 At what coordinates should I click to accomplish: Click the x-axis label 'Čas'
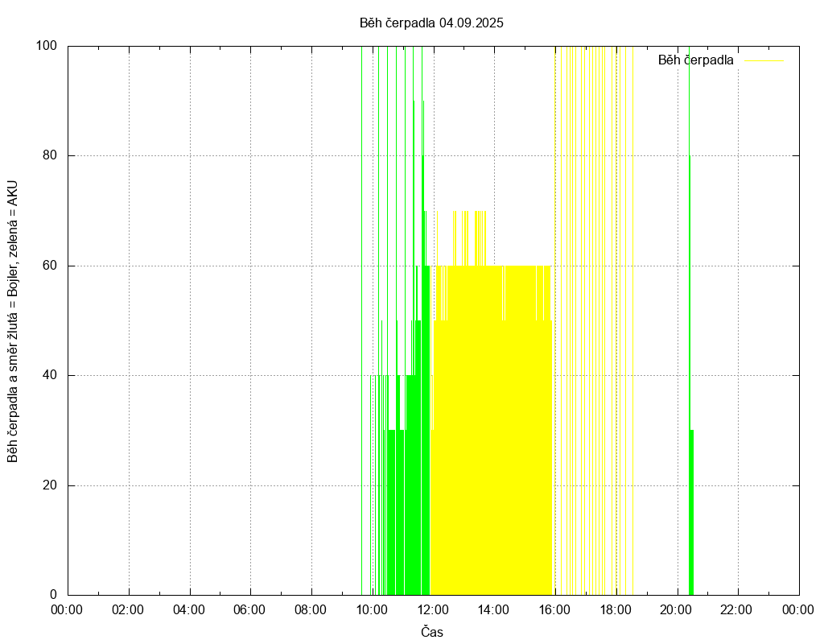pos(432,632)
